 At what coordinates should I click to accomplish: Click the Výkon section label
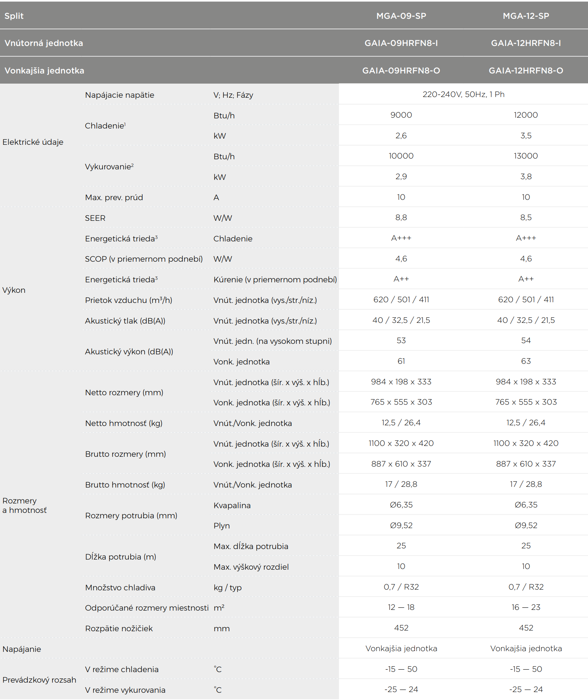[x=14, y=290]
